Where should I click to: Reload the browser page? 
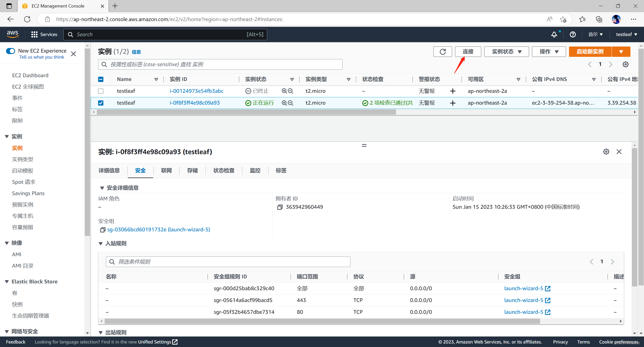coord(27,19)
